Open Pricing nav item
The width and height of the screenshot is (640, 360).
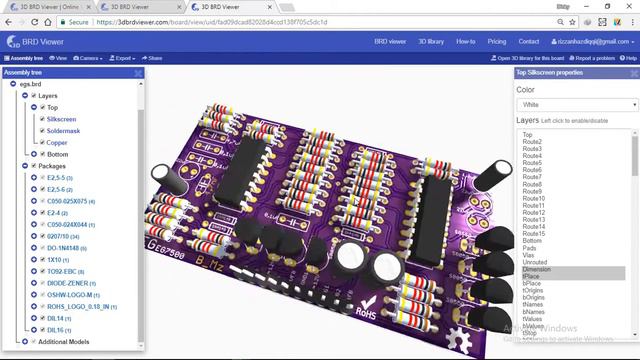coord(496,42)
